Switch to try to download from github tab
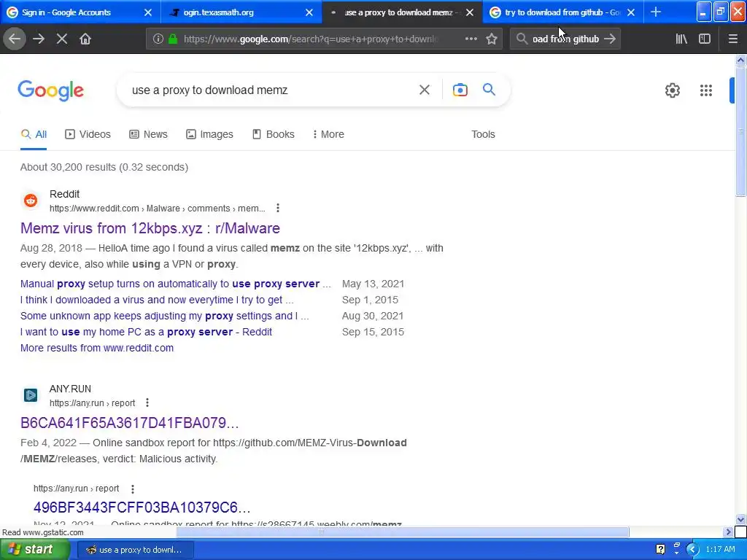Screen dimensions: 747x560 [563, 12]
